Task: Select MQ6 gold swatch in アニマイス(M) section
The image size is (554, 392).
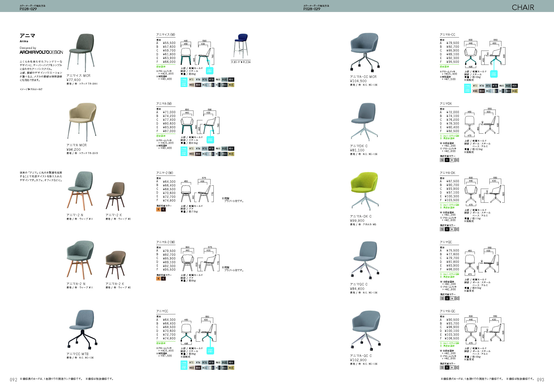Action: (231, 85)
